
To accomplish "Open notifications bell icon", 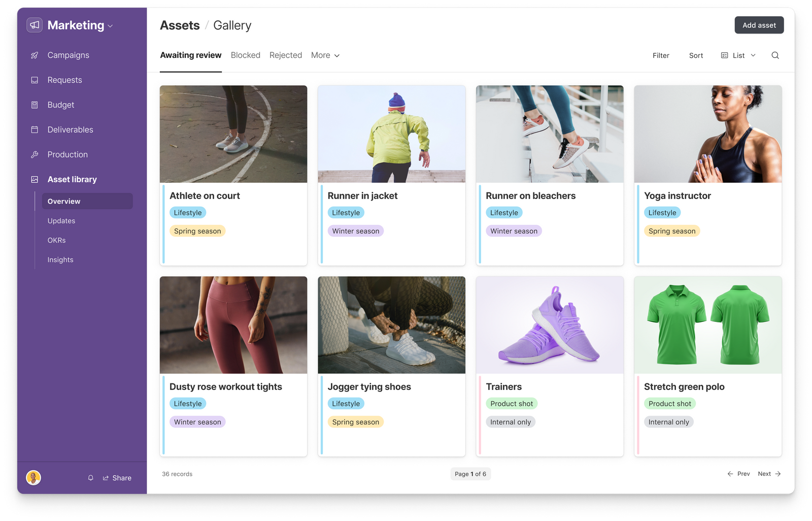I will 91,478.
